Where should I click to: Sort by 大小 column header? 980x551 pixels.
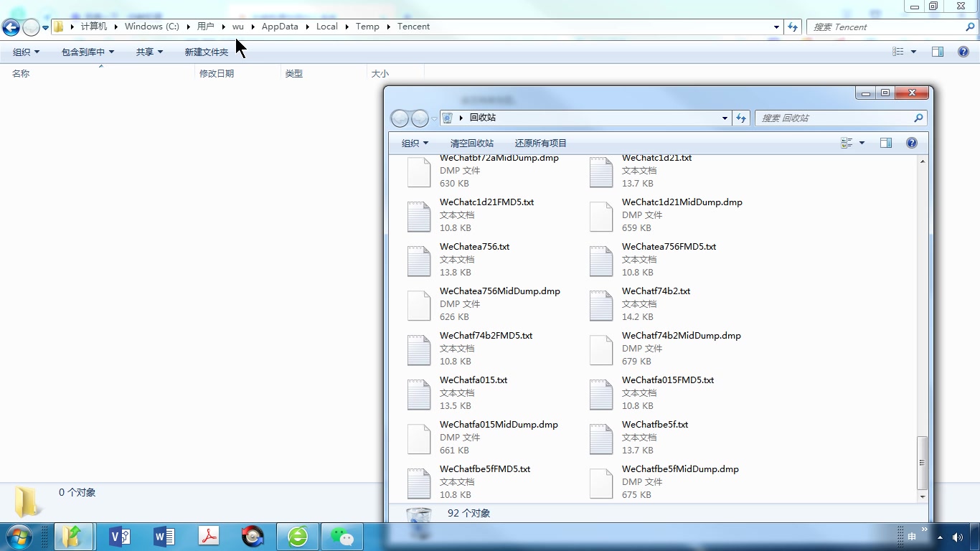[380, 73]
